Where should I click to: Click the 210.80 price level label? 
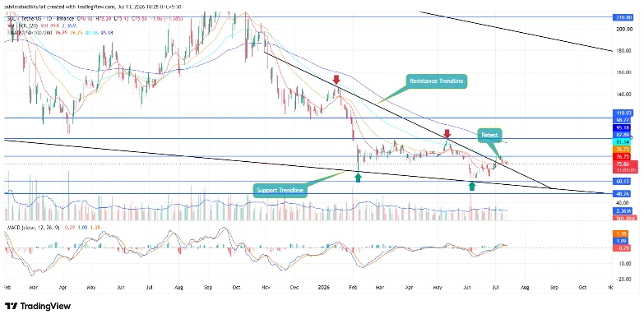(x=623, y=17)
